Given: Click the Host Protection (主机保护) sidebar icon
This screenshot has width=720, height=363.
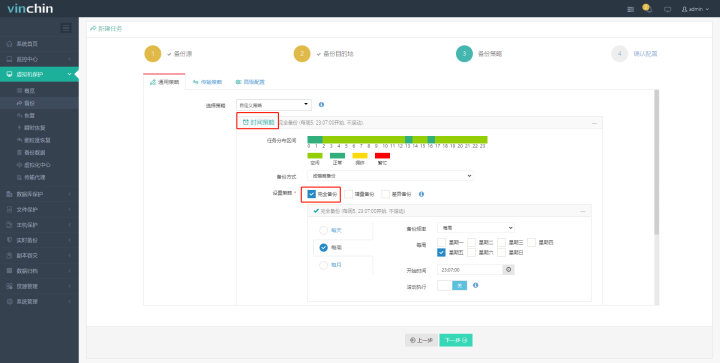Looking at the screenshot, I should pos(10,225).
